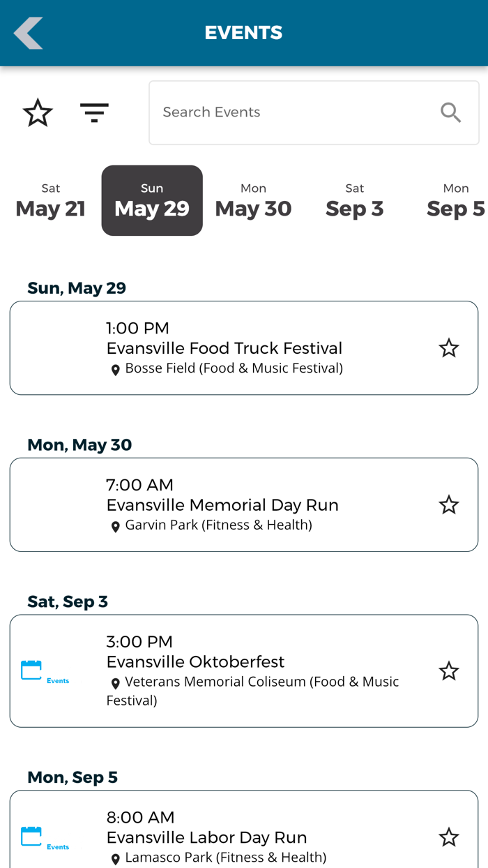
Task: Click the magnifying glass search icon
Action: 450,112
